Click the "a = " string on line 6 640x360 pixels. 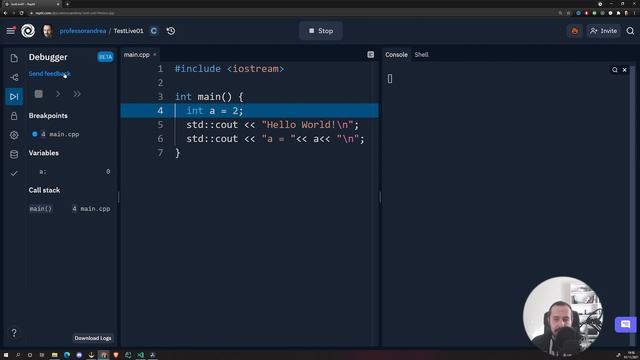click(x=278, y=139)
